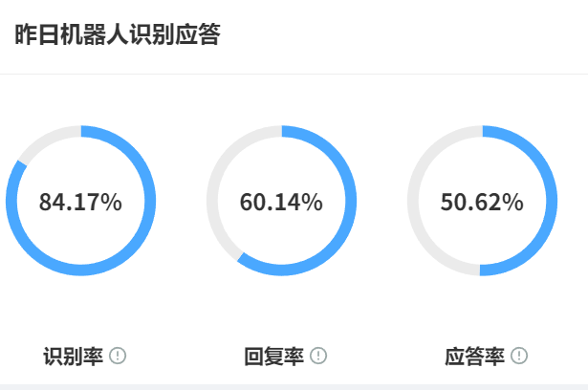The height and width of the screenshot is (390, 588).
Task: Click the 回复率 label
Action: point(273,357)
